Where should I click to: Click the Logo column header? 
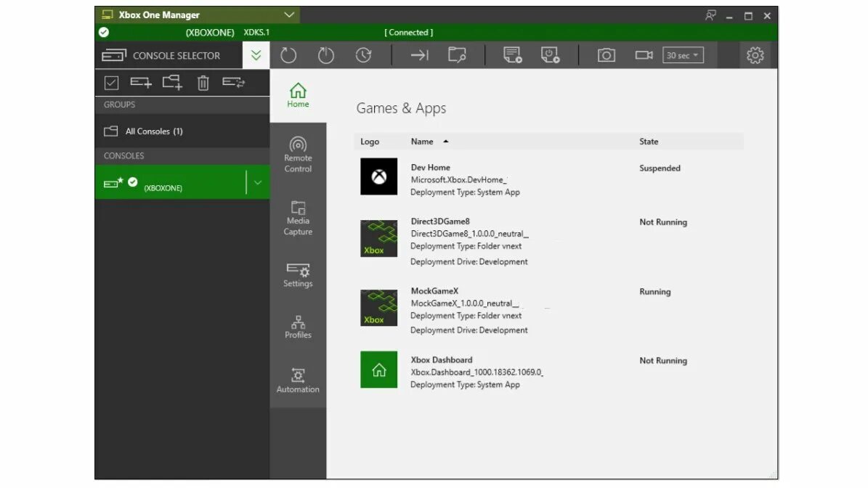[x=370, y=142]
